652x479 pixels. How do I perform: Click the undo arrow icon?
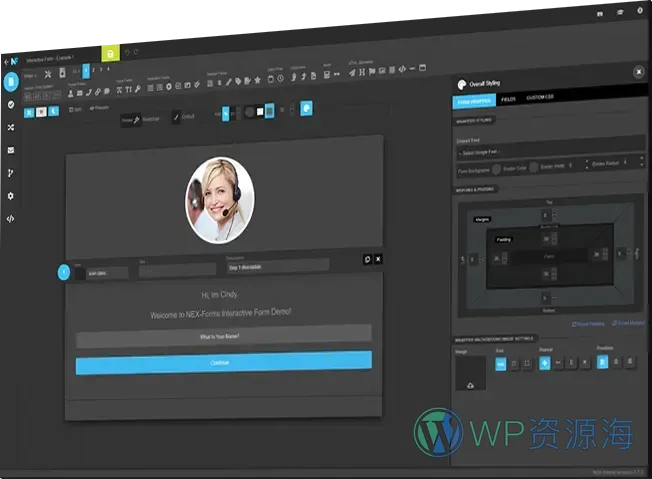pyautogui.click(x=127, y=52)
